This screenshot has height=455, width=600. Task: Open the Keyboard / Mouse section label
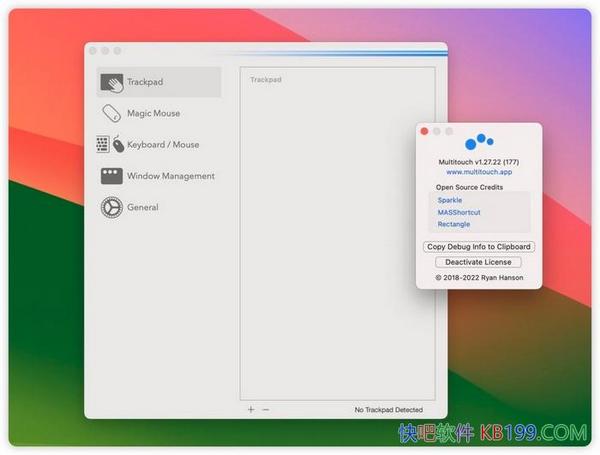[x=162, y=145]
